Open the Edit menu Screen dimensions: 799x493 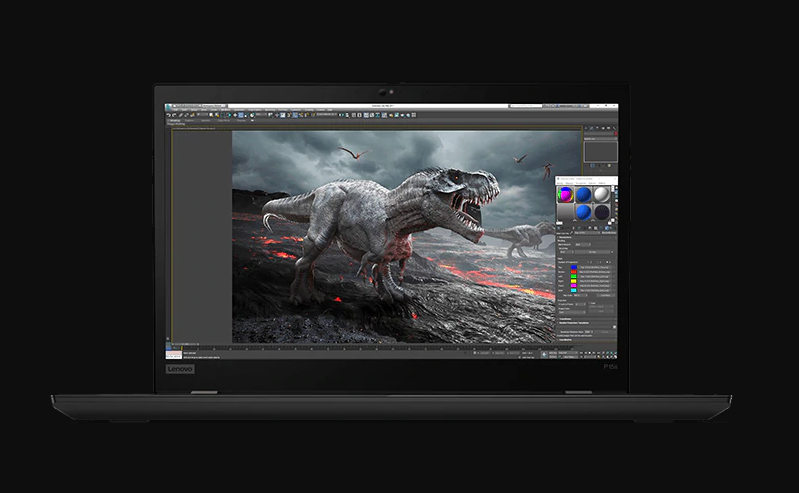click(175, 110)
